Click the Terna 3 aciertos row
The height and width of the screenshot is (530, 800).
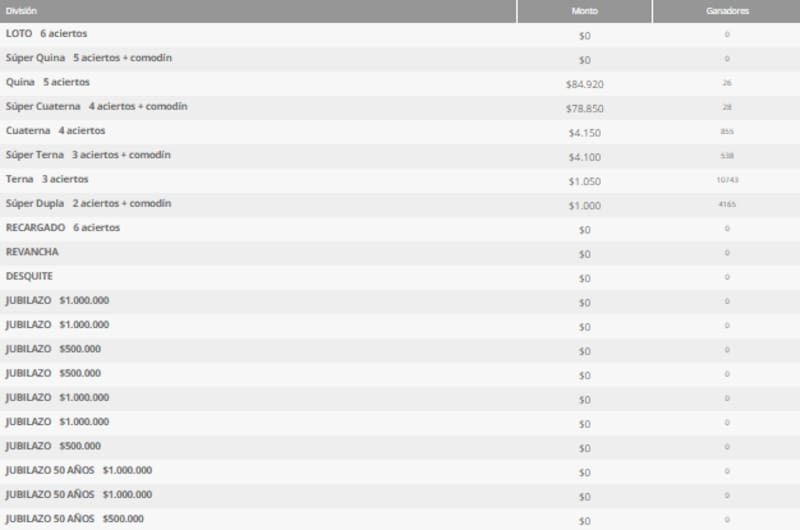(x=47, y=179)
